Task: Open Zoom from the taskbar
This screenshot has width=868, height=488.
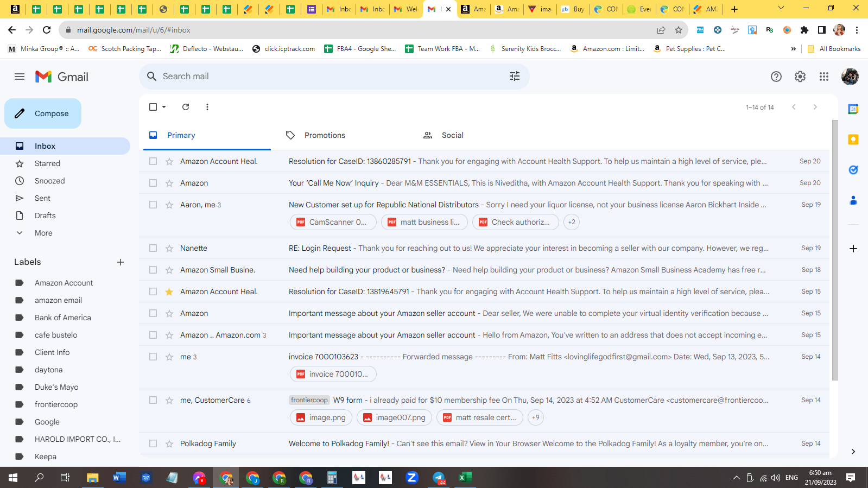Action: click(x=412, y=478)
